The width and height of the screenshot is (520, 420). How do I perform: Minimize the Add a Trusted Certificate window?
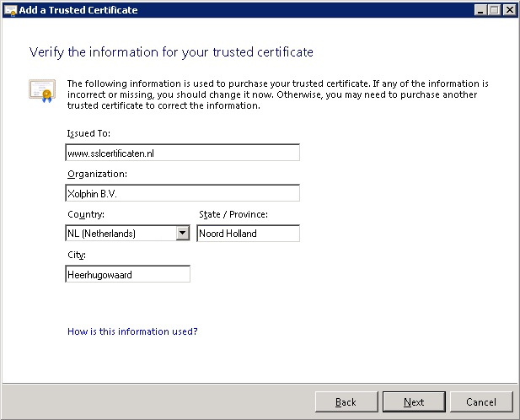[480, 10]
